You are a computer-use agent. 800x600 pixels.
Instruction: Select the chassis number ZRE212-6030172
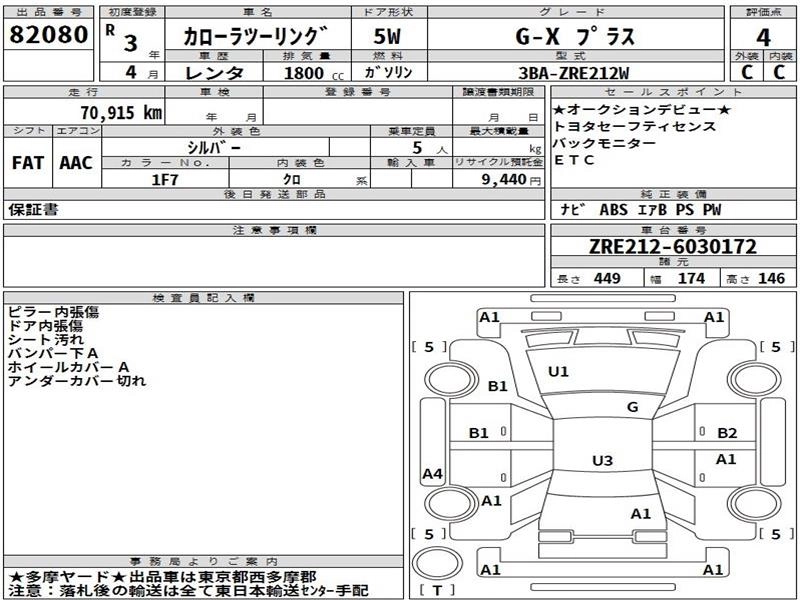point(673,247)
